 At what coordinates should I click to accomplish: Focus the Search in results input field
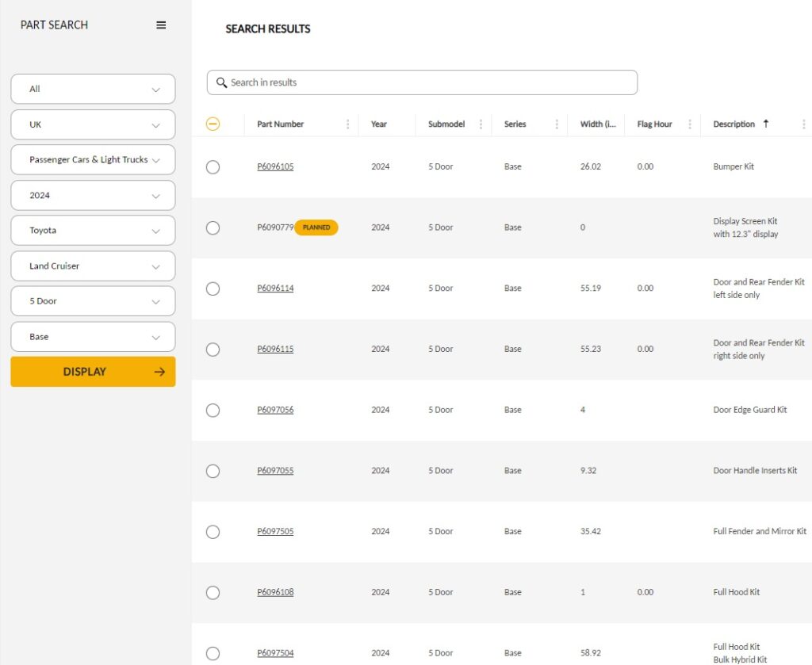[x=428, y=82]
